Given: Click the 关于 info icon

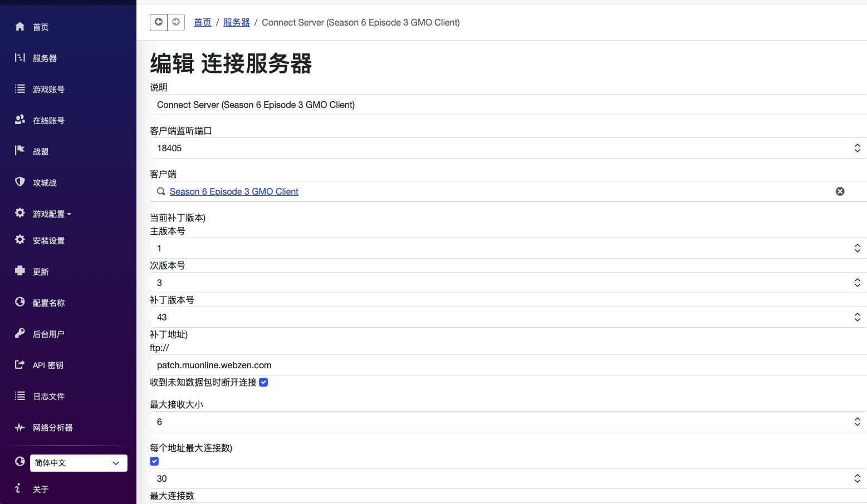Looking at the screenshot, I should coord(18,488).
